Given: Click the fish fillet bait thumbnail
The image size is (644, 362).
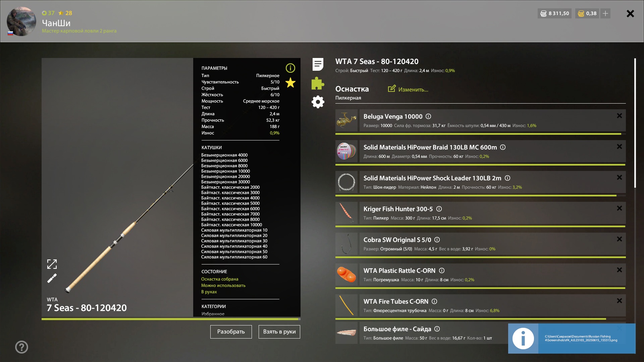Looking at the screenshot, I should (x=346, y=333).
